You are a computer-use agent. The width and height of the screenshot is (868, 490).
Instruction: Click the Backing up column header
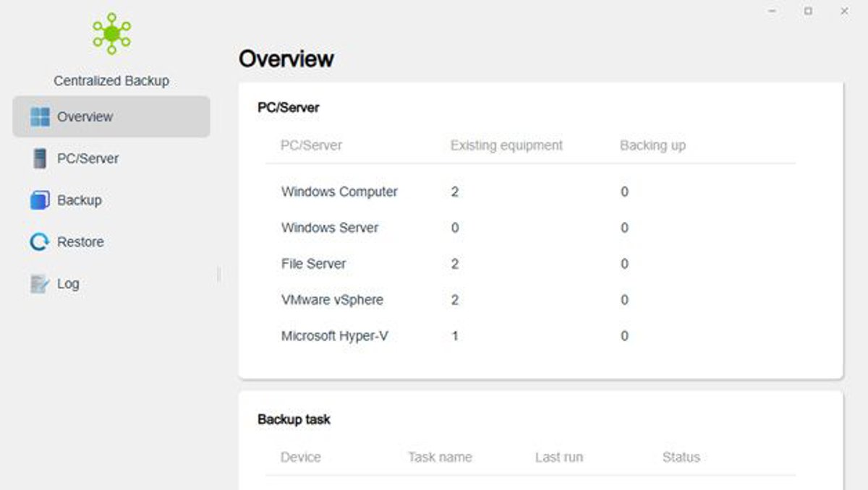(652, 145)
